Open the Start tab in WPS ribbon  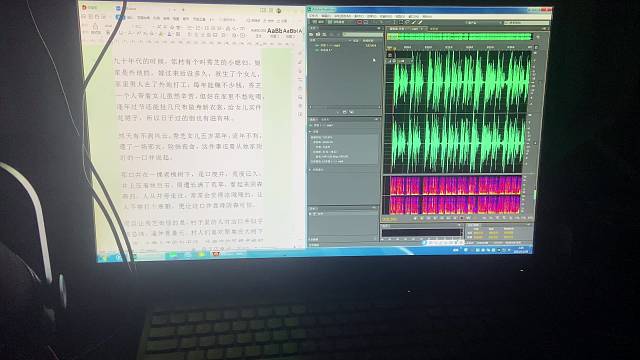[x=120, y=18]
